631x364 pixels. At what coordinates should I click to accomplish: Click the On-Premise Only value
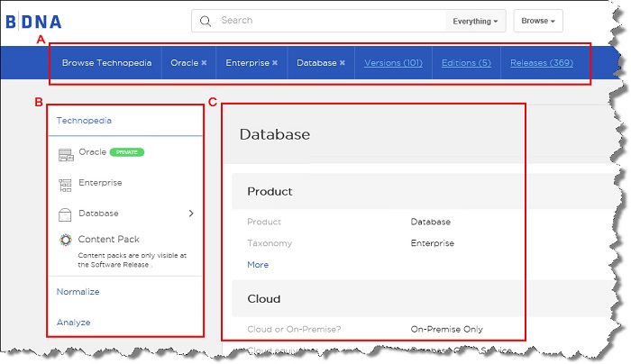click(x=447, y=330)
